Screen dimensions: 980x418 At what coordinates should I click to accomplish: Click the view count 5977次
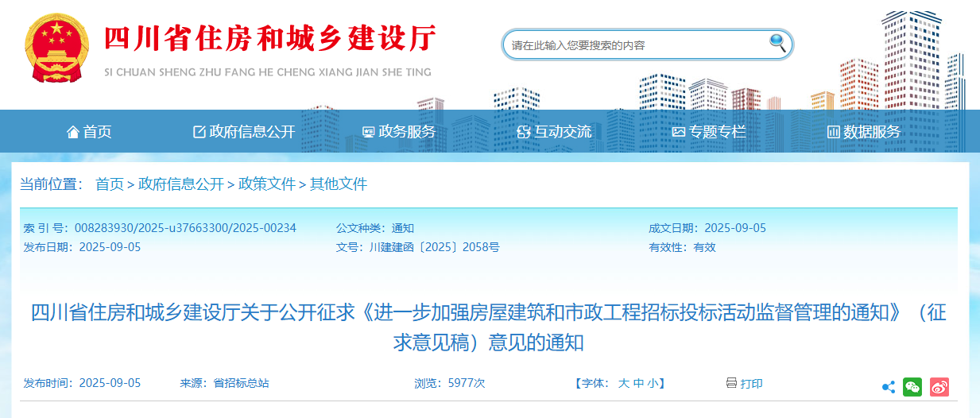click(467, 383)
